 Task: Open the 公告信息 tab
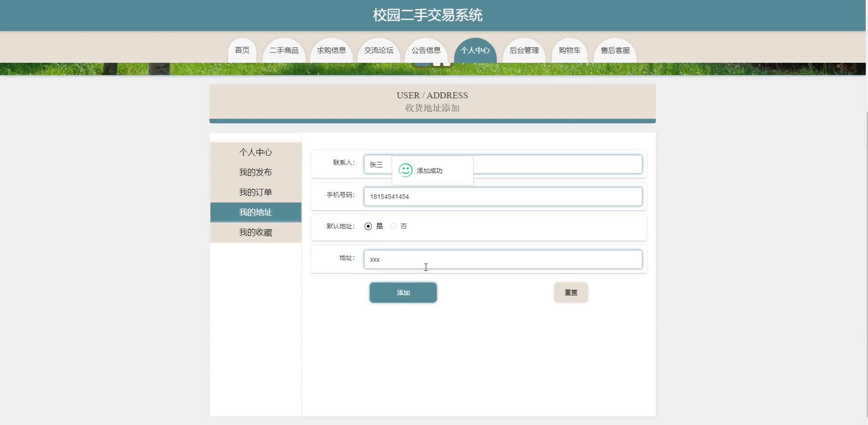(x=426, y=50)
